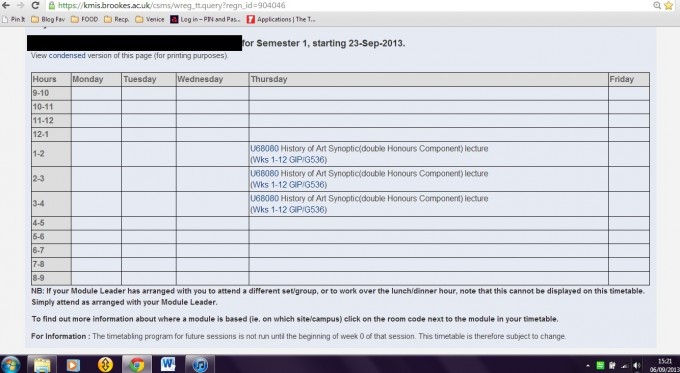Click the 8-9 hour row label

coord(51,278)
